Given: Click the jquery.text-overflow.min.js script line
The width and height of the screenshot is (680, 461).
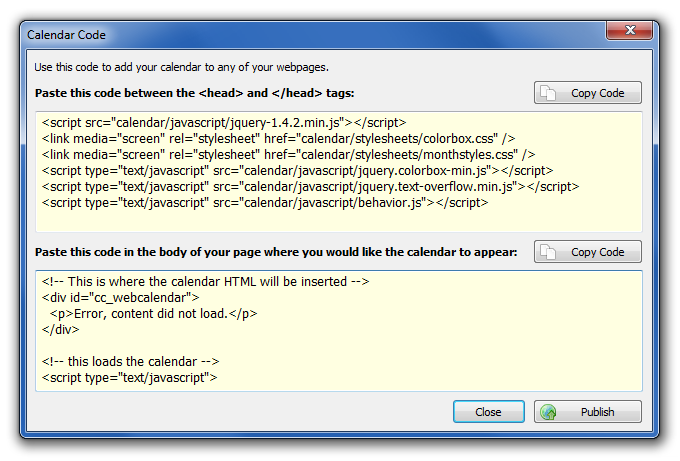Looking at the screenshot, I should click(x=310, y=187).
